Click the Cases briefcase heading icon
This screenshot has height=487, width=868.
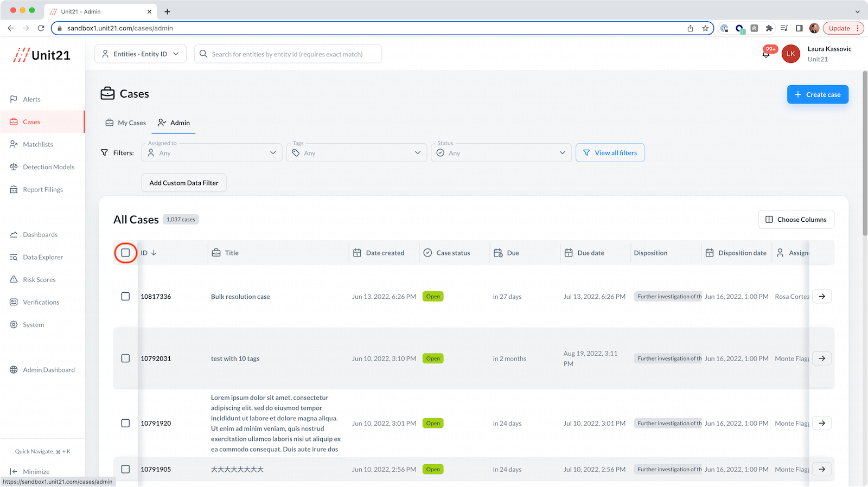107,93
